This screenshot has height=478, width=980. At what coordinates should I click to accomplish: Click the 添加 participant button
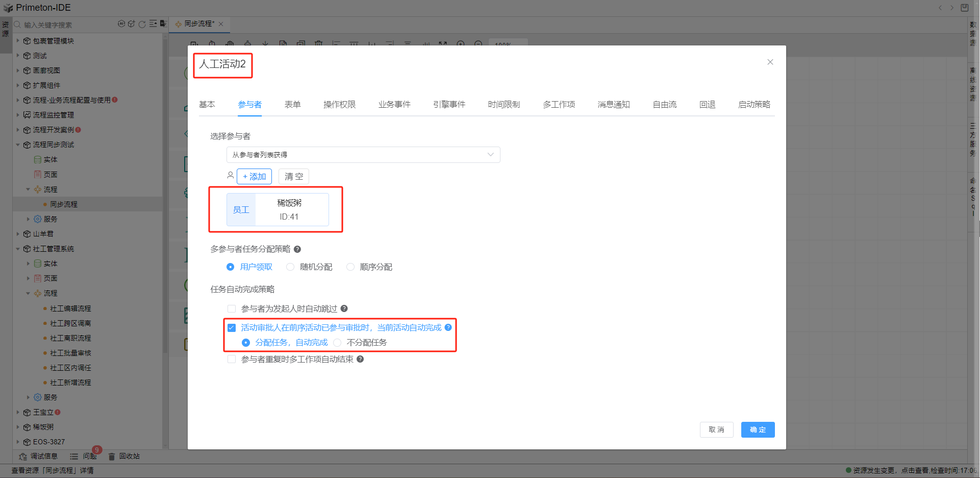click(254, 177)
